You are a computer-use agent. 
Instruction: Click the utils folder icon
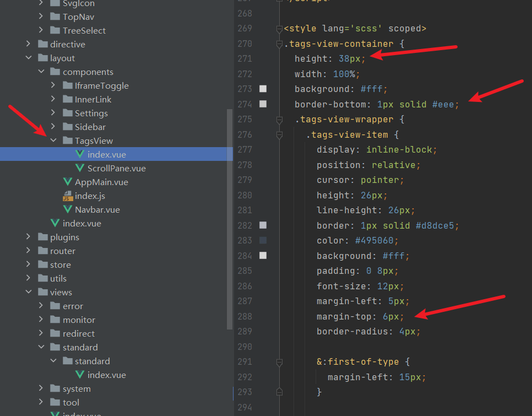43,278
